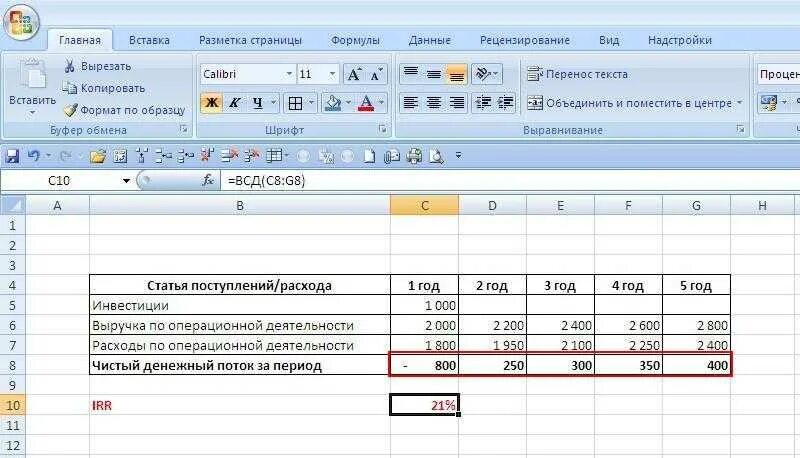Switch to the Вставка tab
The width and height of the screenshot is (800, 458).
tap(149, 40)
